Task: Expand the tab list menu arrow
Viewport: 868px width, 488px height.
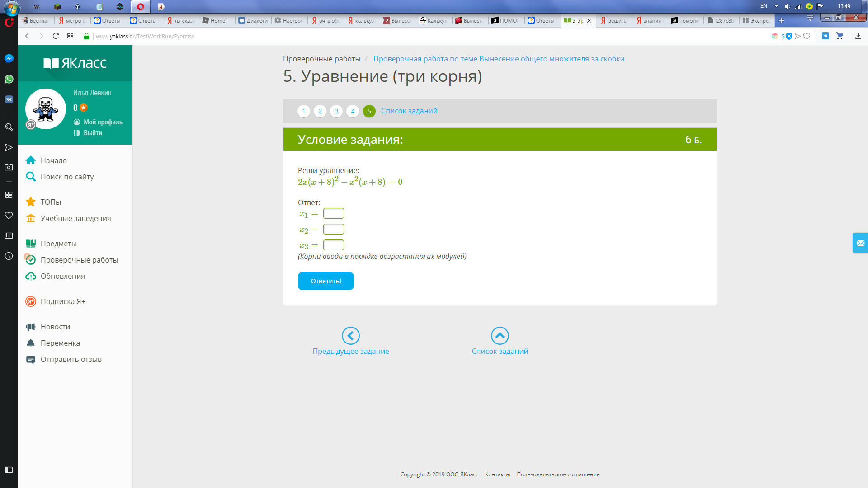Action: pyautogui.click(x=810, y=18)
